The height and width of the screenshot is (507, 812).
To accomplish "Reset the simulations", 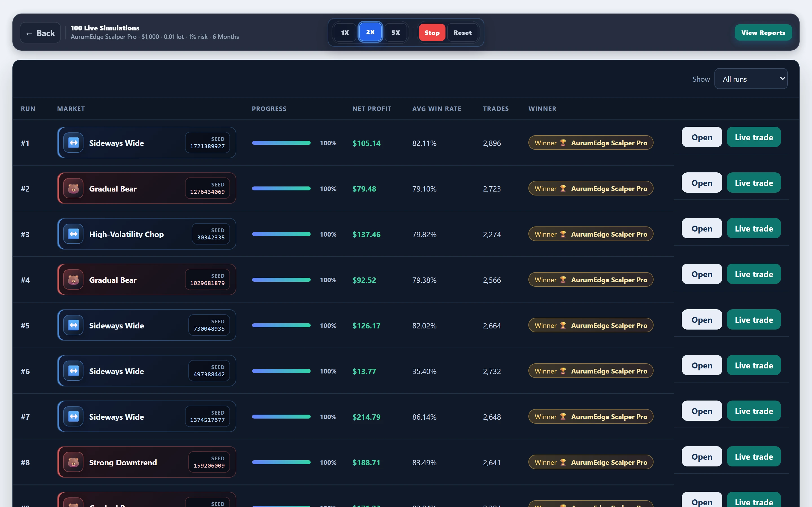I will pos(462,32).
